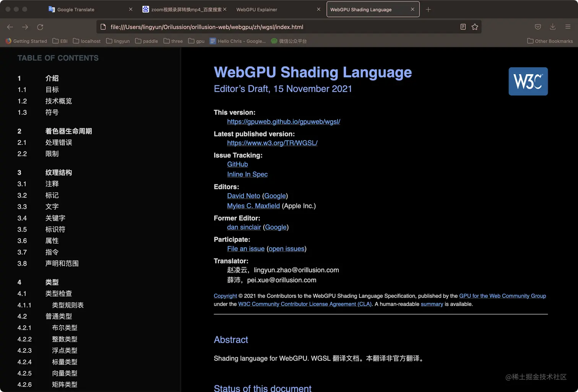The image size is (578, 392).
Task: Open dan sinclair former editor link
Action: [x=244, y=227]
